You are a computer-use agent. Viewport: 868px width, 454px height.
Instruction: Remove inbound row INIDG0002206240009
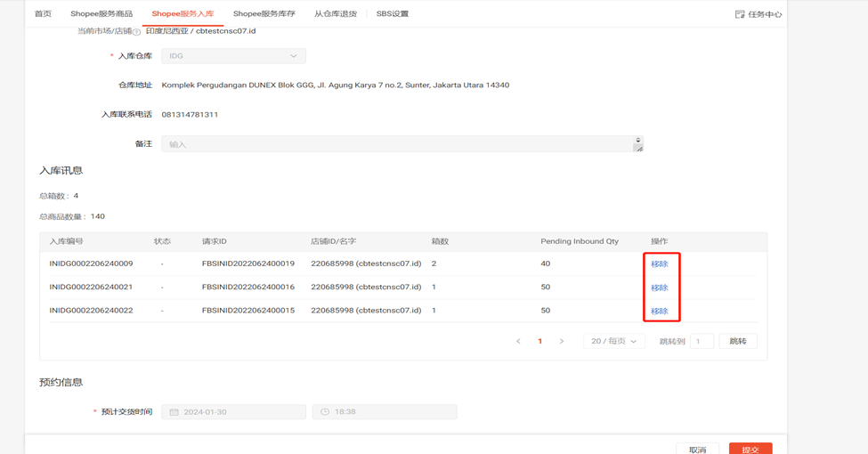pyautogui.click(x=659, y=264)
